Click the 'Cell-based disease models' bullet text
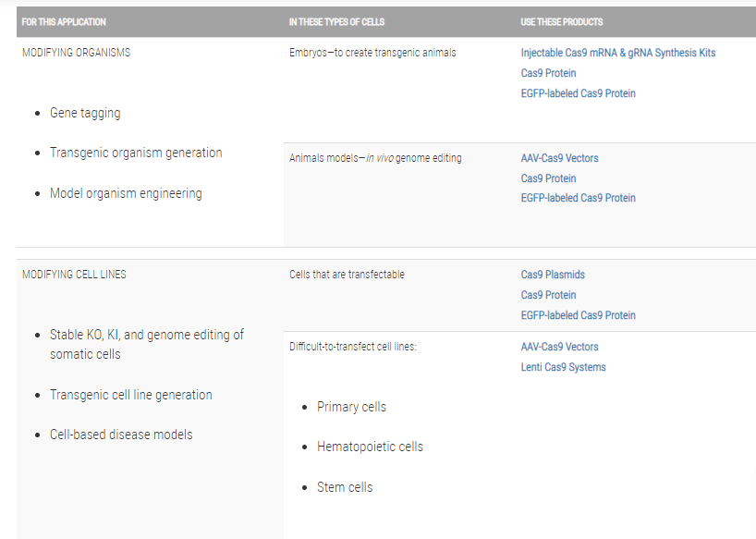756x539 pixels. pyautogui.click(x=121, y=435)
